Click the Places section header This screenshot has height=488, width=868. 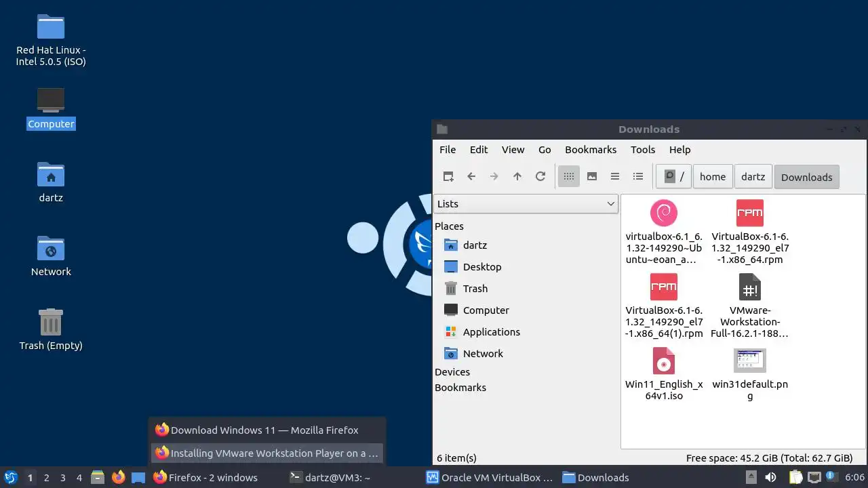[449, 226]
